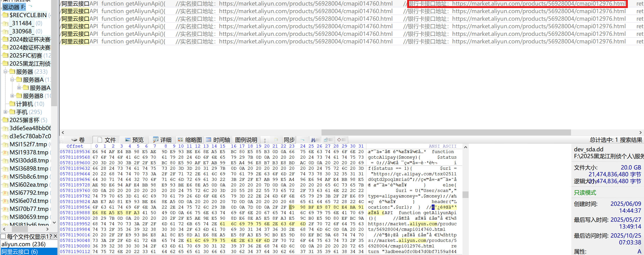Click the red-highlighted 银行卡接口地址 URL cell
This screenshot has height=255, width=644.
pyautogui.click(x=517, y=4)
